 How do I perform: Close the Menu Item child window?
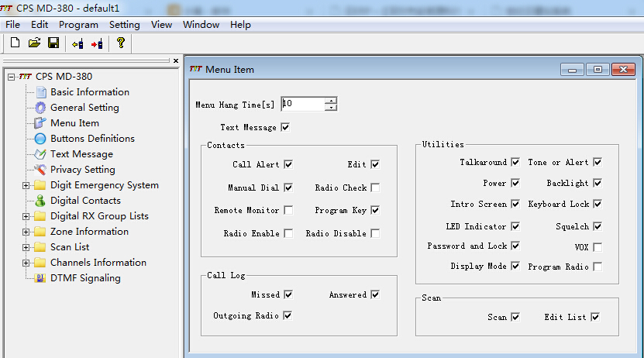[x=624, y=70]
